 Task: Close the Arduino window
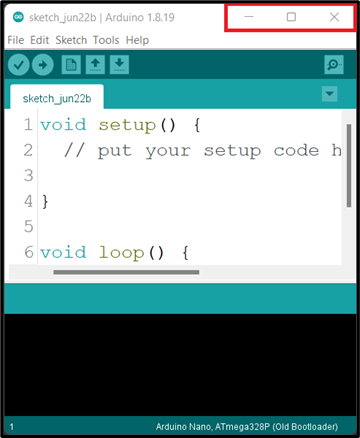334,17
